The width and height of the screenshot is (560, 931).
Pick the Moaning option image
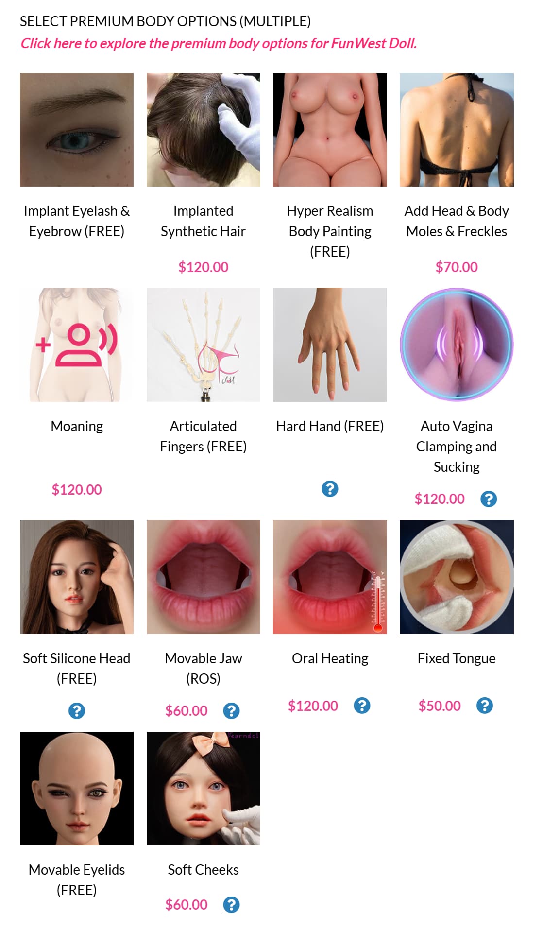pos(77,345)
